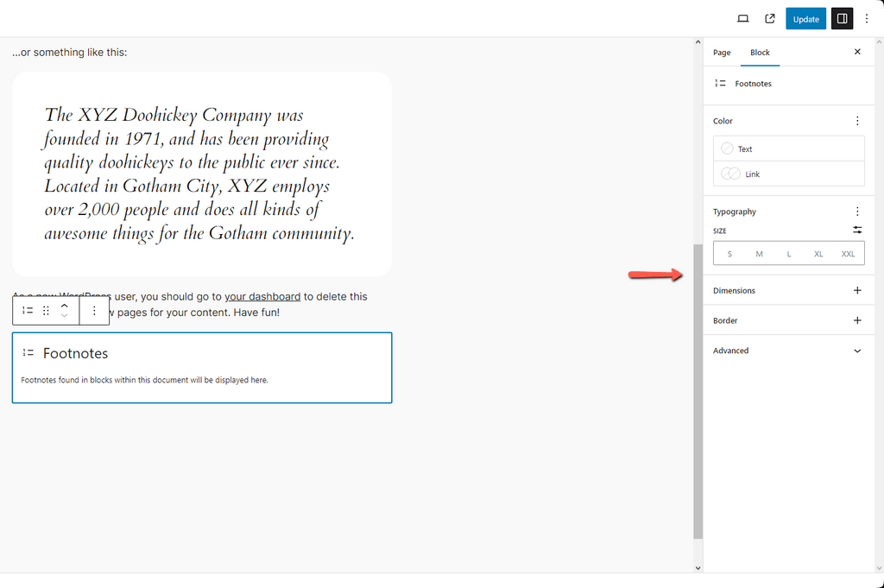Open the view page external link icon
Image resolution: width=884 pixels, height=588 pixels.
coord(770,19)
